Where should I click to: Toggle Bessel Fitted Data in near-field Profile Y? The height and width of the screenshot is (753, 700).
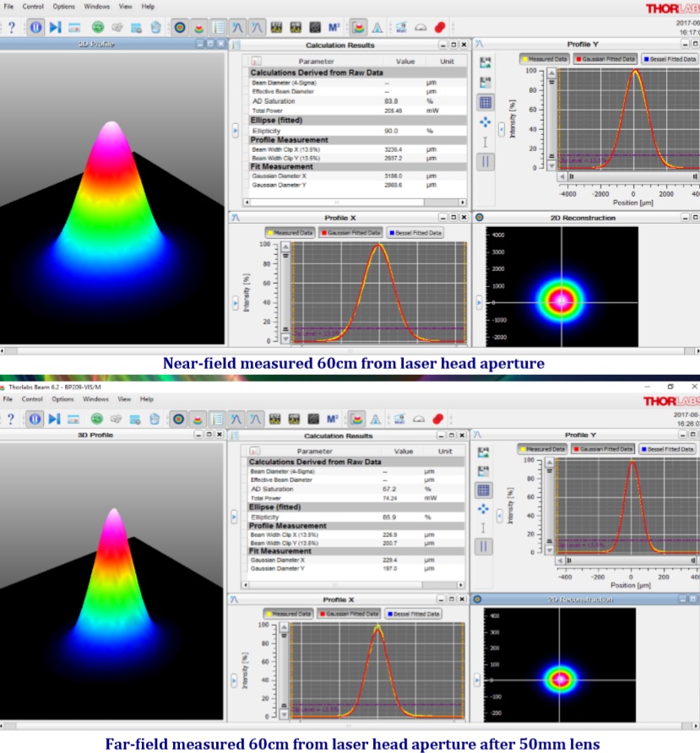[x=669, y=59]
